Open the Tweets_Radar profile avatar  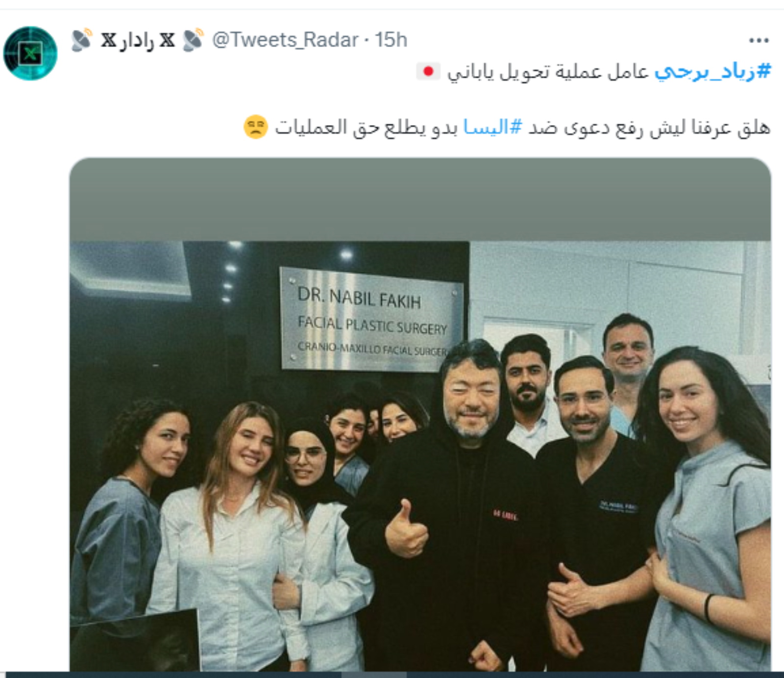(x=30, y=53)
